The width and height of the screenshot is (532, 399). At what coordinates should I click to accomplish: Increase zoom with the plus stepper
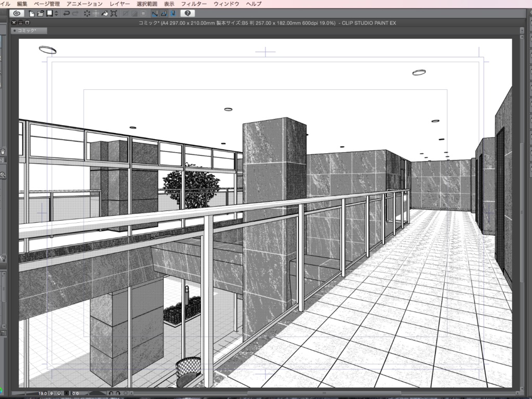(x=59, y=393)
